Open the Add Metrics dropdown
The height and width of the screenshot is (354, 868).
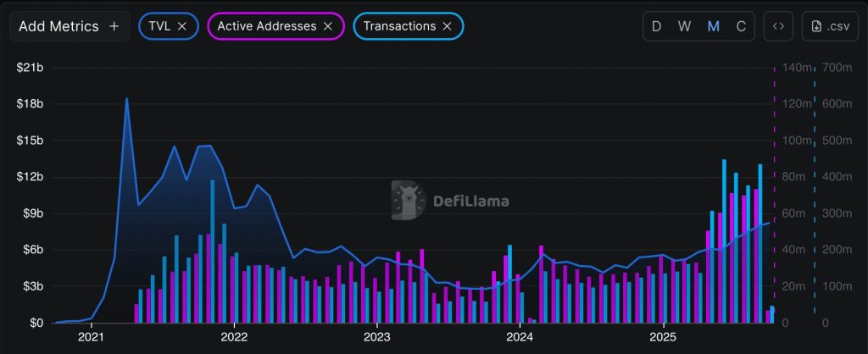click(x=58, y=26)
